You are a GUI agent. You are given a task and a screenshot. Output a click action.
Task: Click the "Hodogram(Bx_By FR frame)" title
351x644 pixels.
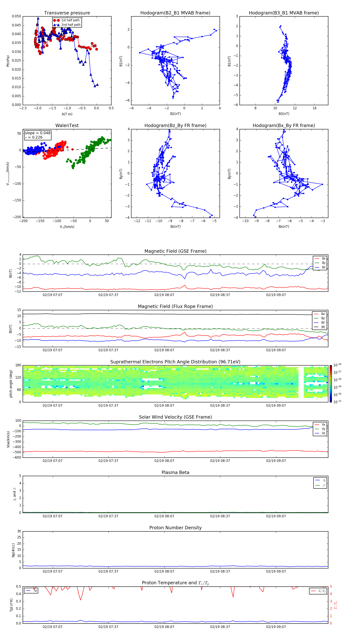tap(284, 125)
